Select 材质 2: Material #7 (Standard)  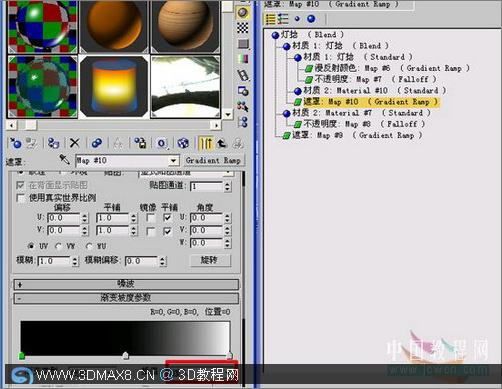pos(356,113)
